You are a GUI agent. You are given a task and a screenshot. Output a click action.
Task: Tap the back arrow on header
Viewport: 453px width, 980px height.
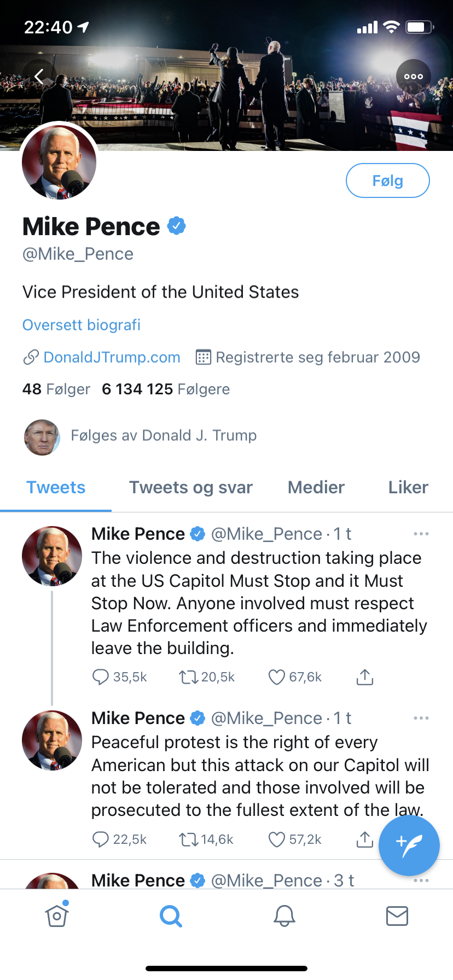coord(39,77)
